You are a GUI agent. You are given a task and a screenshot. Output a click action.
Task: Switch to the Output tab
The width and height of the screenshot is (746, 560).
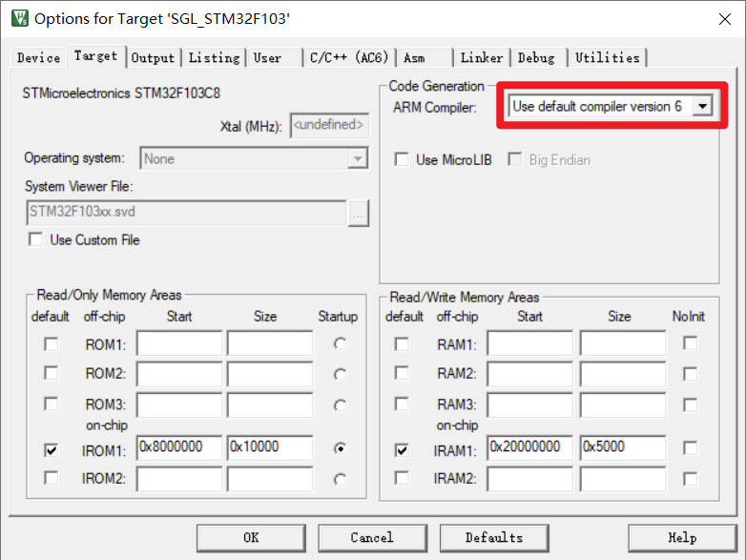(x=153, y=58)
